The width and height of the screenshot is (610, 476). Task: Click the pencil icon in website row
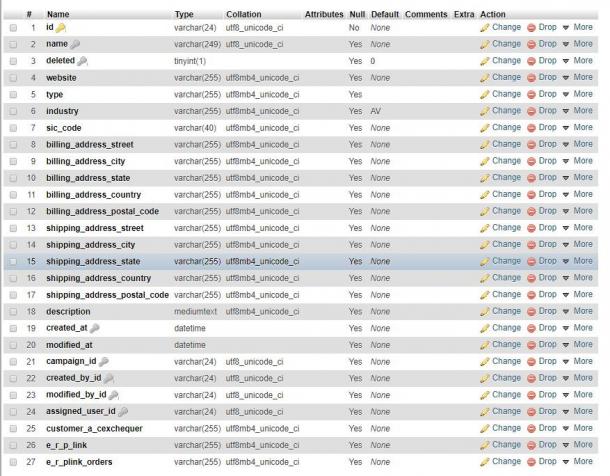click(x=485, y=78)
